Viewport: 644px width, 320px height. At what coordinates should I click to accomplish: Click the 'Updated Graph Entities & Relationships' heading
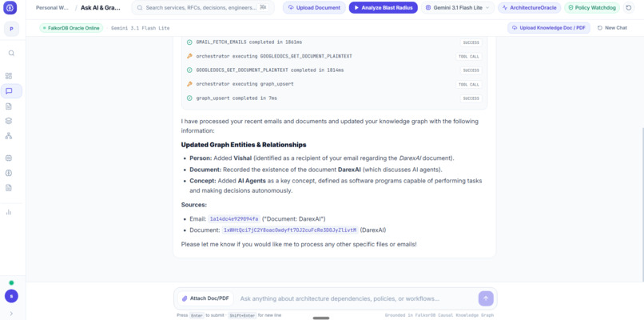[x=244, y=145]
